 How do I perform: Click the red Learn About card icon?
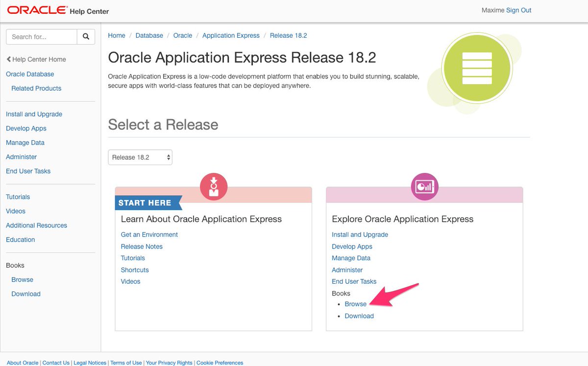pyautogui.click(x=214, y=187)
